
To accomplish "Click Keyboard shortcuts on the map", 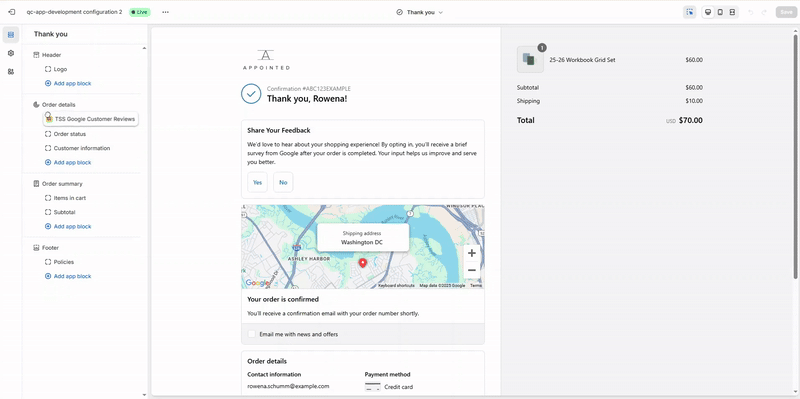I will [396, 286].
